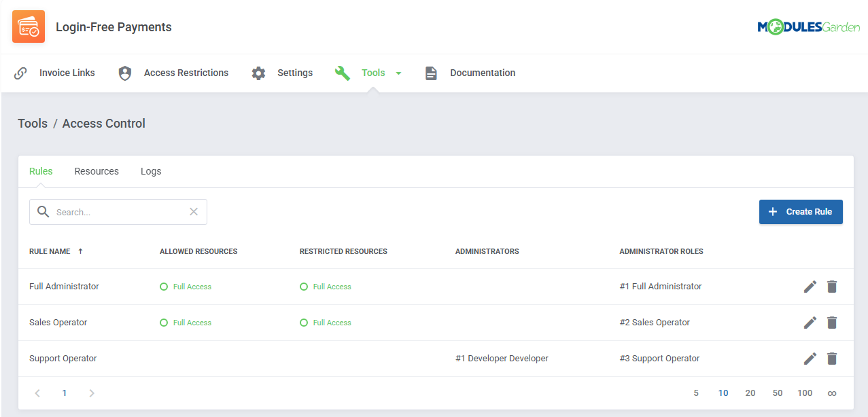Click #1 Developer Developer administrator
The width and height of the screenshot is (868, 417).
[x=502, y=359]
